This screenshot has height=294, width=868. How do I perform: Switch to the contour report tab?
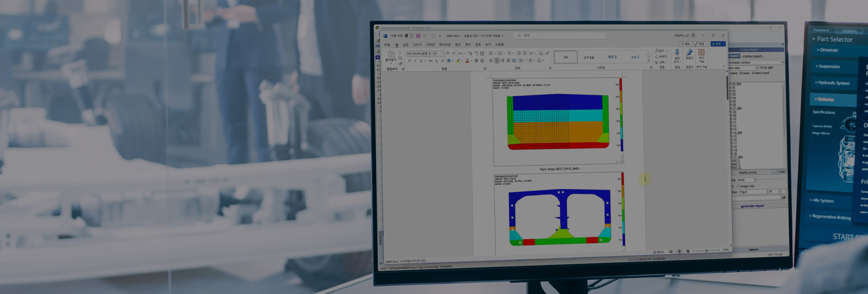coord(752,56)
